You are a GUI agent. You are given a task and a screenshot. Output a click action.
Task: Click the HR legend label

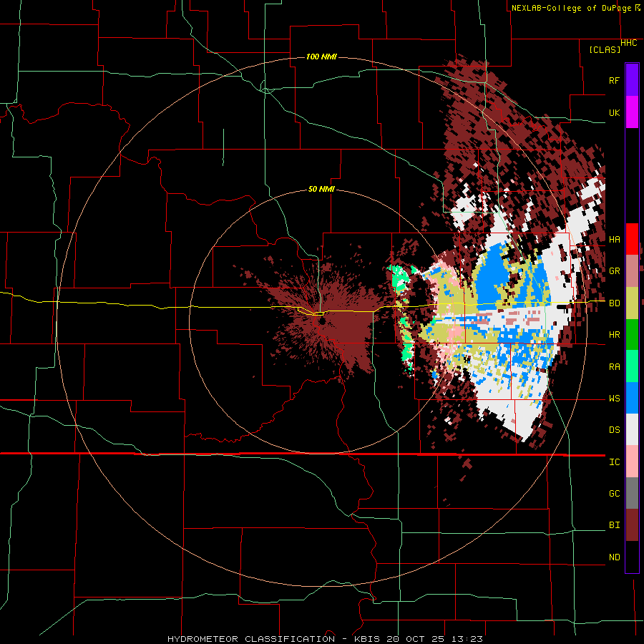pyautogui.click(x=614, y=335)
